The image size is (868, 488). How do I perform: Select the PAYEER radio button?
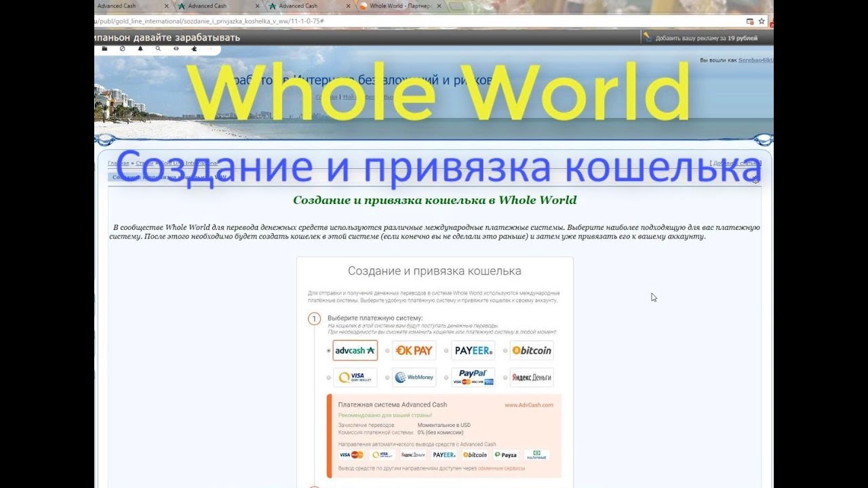pos(446,351)
